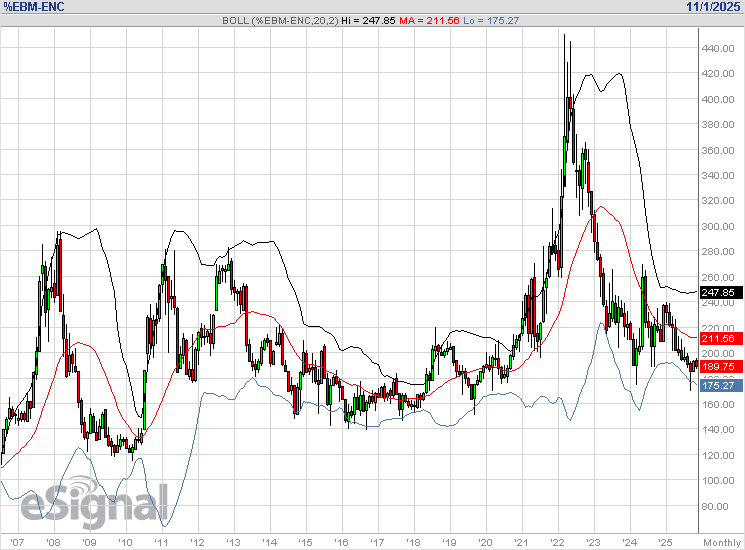Click the 440.00 price axis label
This screenshot has width=745, height=550.
click(x=717, y=49)
